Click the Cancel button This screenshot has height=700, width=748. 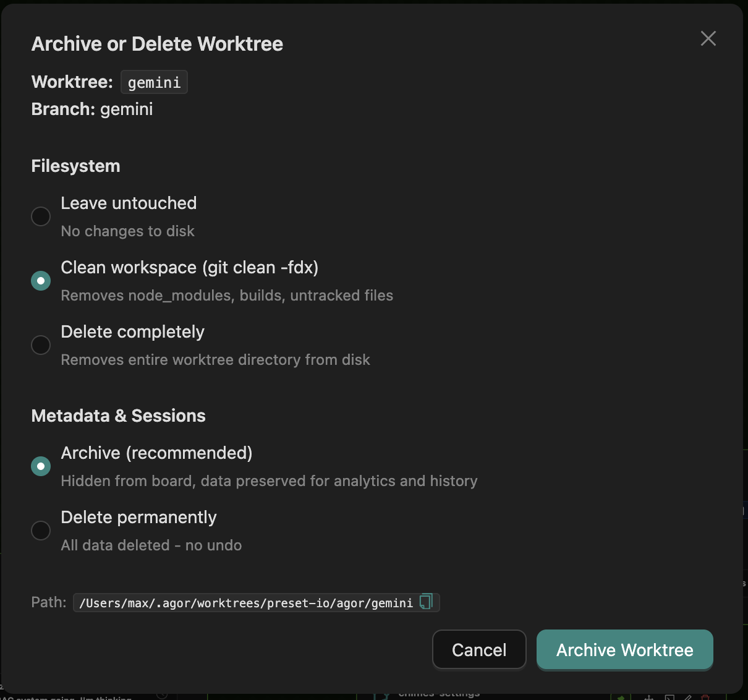point(479,649)
